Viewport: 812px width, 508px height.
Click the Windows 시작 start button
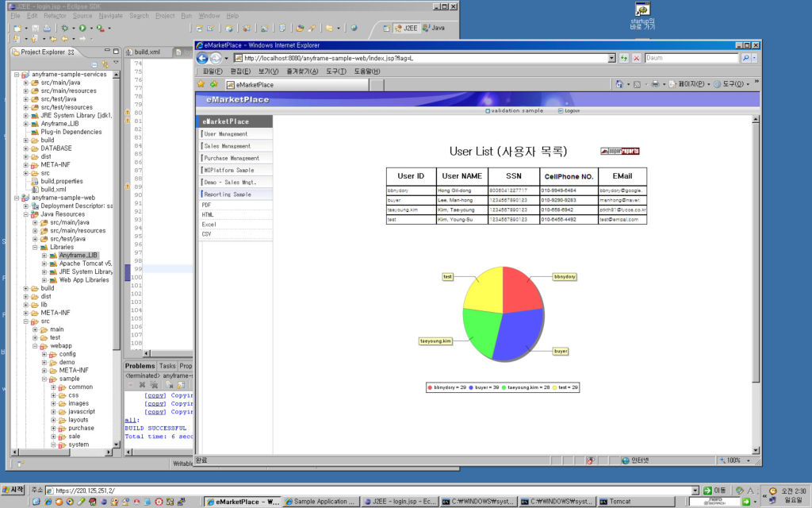[x=13, y=491]
